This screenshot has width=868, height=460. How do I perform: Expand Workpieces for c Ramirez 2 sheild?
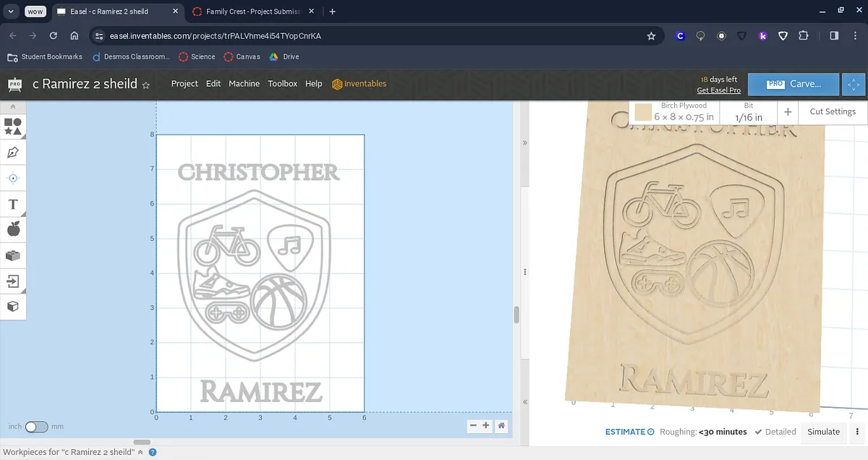(140, 452)
